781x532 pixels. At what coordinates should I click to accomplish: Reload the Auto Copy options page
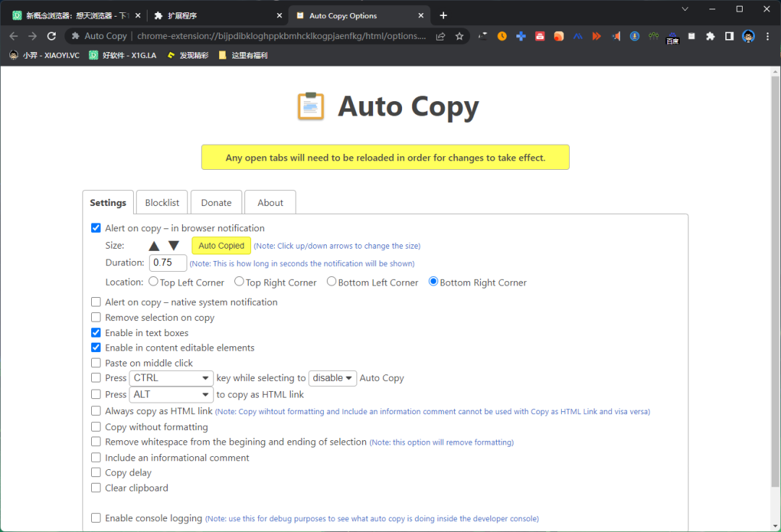(51, 36)
